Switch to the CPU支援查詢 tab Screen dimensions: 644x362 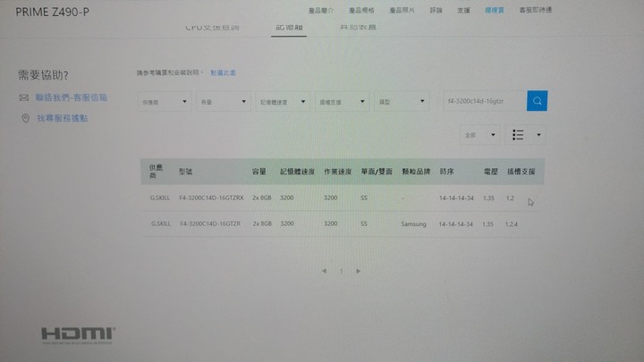tap(212, 28)
